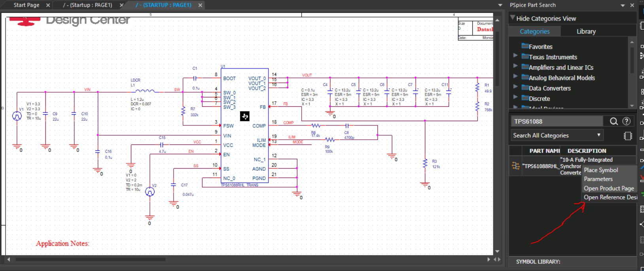The image size is (644, 271).
Task: Choose Place Symbol from the context menu
Action: pos(601,170)
